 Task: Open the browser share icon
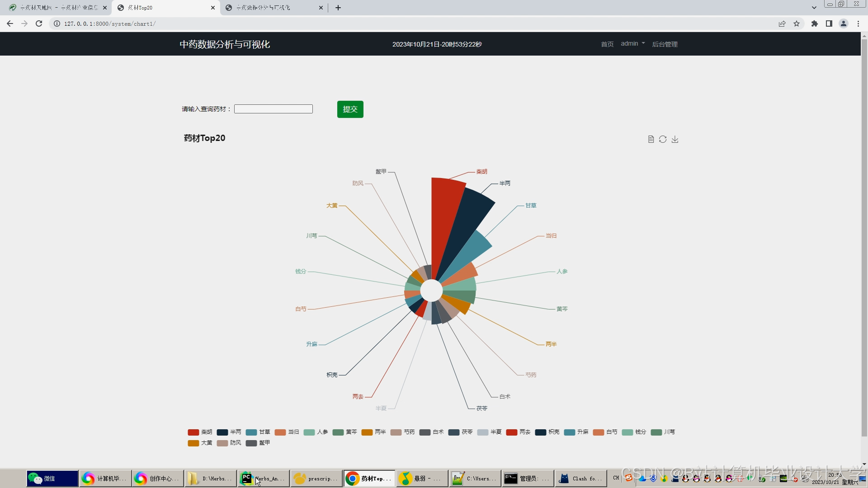coord(782,23)
